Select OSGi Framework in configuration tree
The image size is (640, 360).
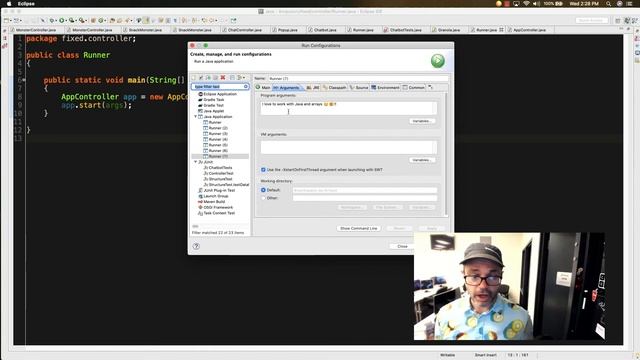tap(215, 207)
